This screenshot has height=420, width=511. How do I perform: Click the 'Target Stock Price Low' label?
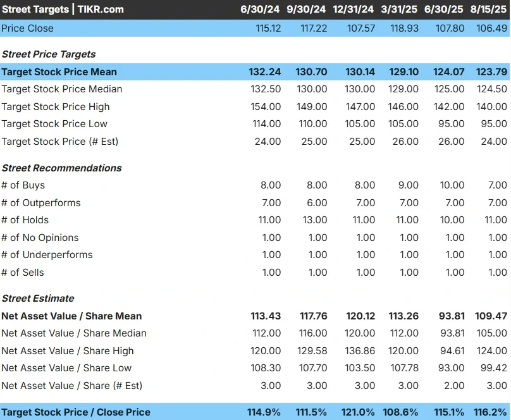click(x=54, y=124)
